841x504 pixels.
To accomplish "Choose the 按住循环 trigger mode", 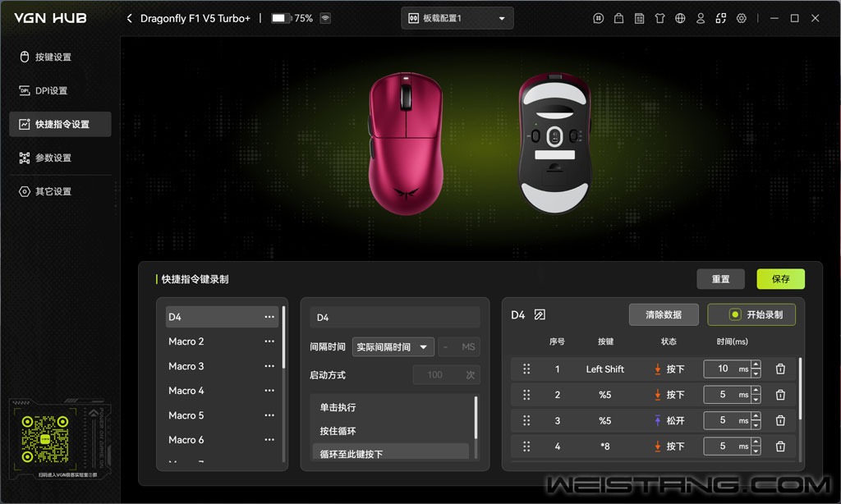I will click(391, 431).
